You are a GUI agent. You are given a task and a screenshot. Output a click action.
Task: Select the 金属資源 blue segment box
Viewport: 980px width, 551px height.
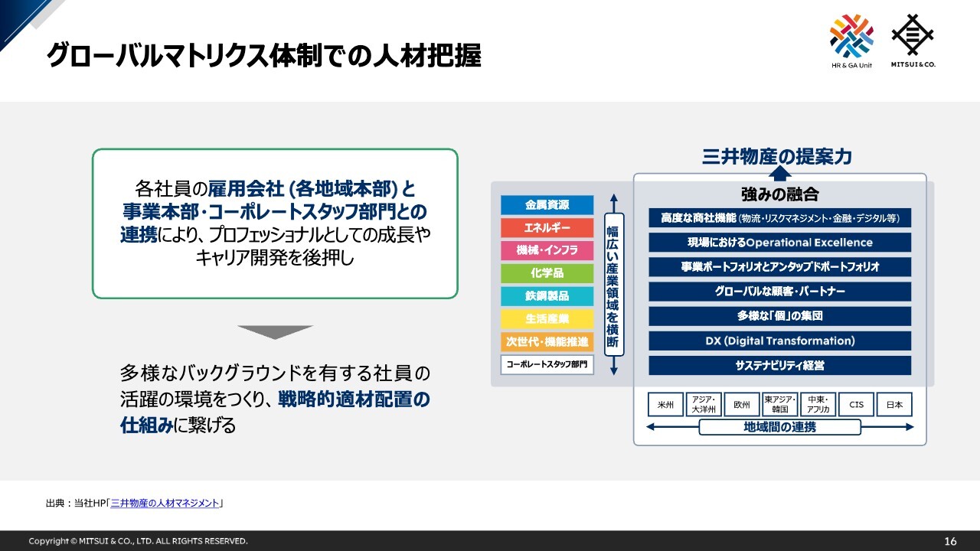pos(547,205)
